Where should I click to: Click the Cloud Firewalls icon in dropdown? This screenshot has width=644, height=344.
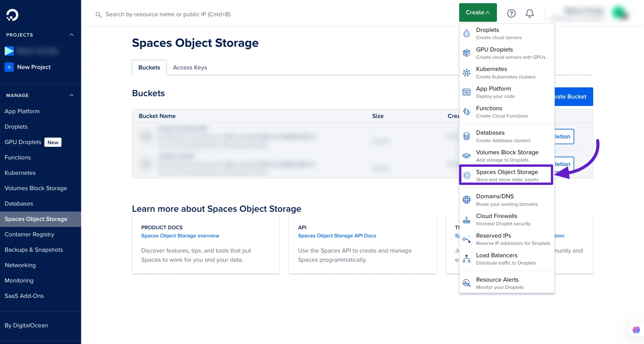tap(467, 219)
